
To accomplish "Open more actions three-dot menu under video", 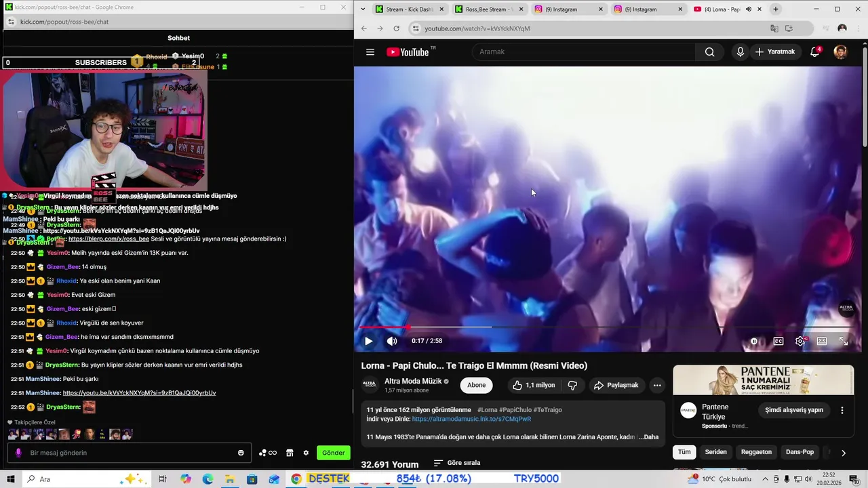I will (x=656, y=385).
